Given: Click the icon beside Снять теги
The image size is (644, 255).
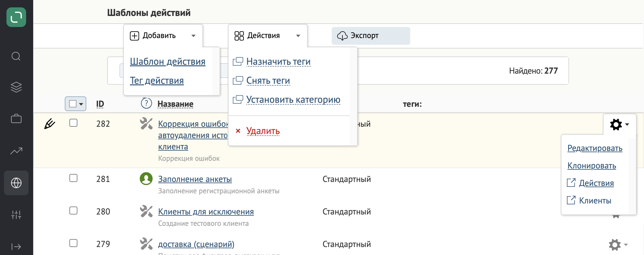Looking at the screenshot, I should (x=238, y=80).
